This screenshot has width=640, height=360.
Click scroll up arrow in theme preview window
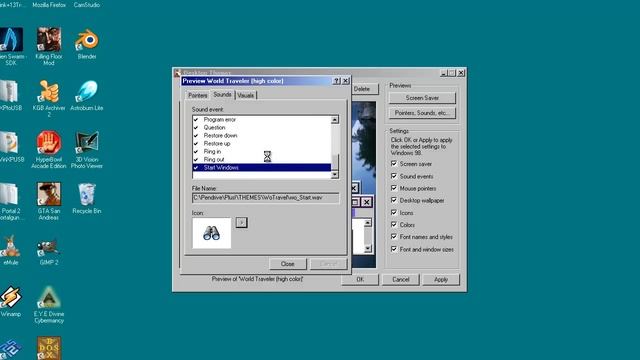point(368,223)
